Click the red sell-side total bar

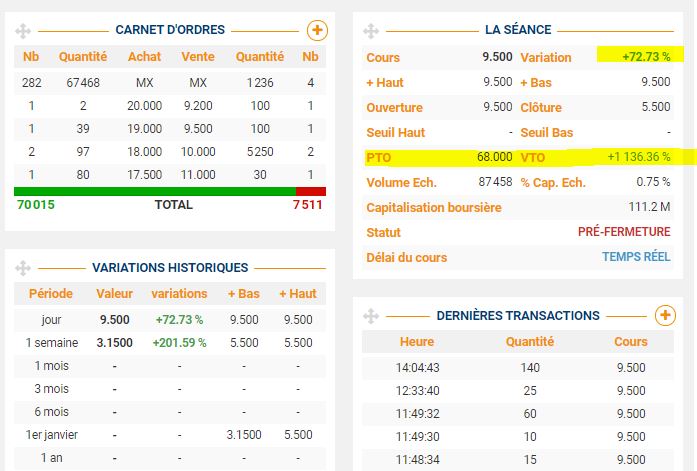pos(311,190)
